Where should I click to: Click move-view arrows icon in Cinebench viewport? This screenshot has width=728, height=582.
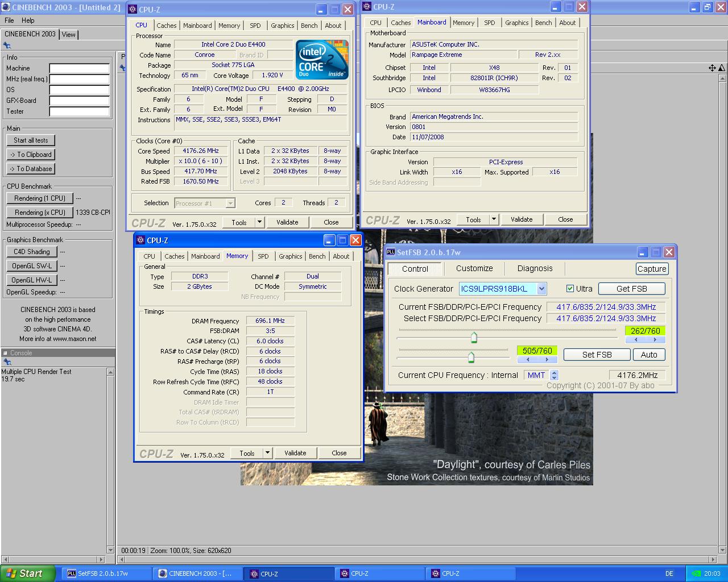[x=712, y=68]
